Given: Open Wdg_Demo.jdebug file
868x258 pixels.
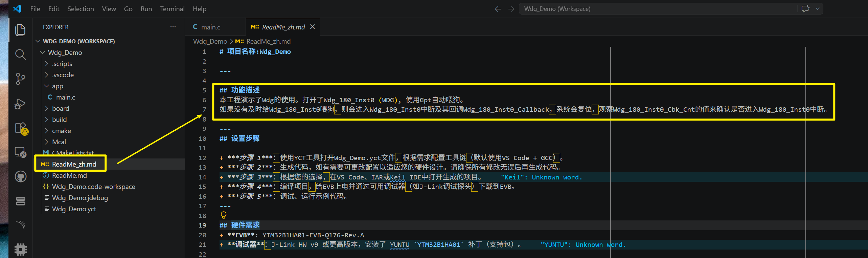Looking at the screenshot, I should coord(109,198).
